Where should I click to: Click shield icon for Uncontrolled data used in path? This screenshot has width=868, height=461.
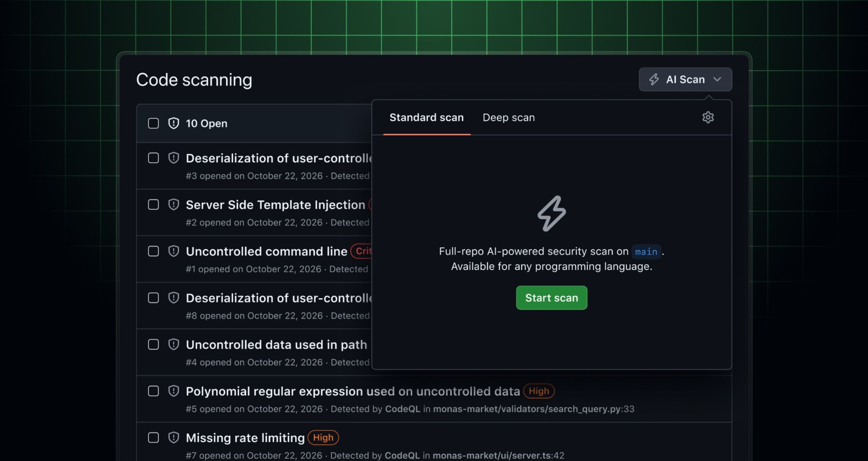click(x=174, y=344)
